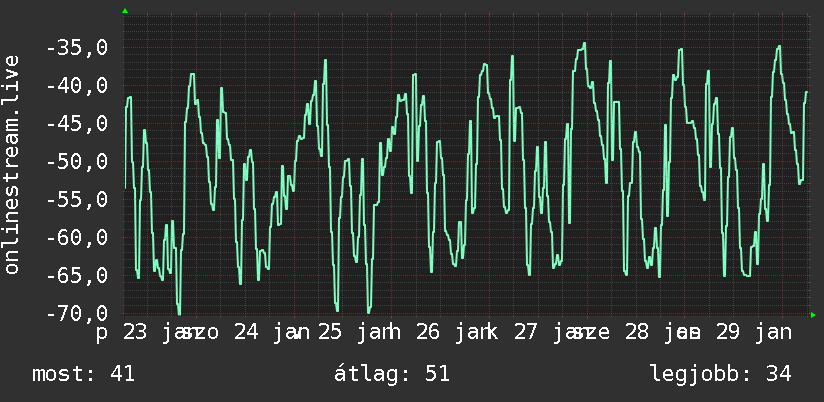Click the 'most: 41' current value
This screenshot has height=402, width=824.
(84, 374)
